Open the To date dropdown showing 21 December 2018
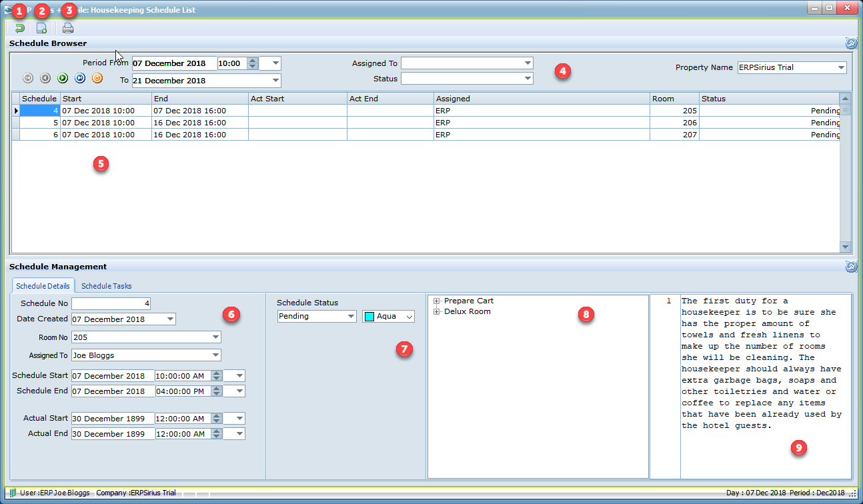This screenshot has width=863, height=504. tap(275, 81)
